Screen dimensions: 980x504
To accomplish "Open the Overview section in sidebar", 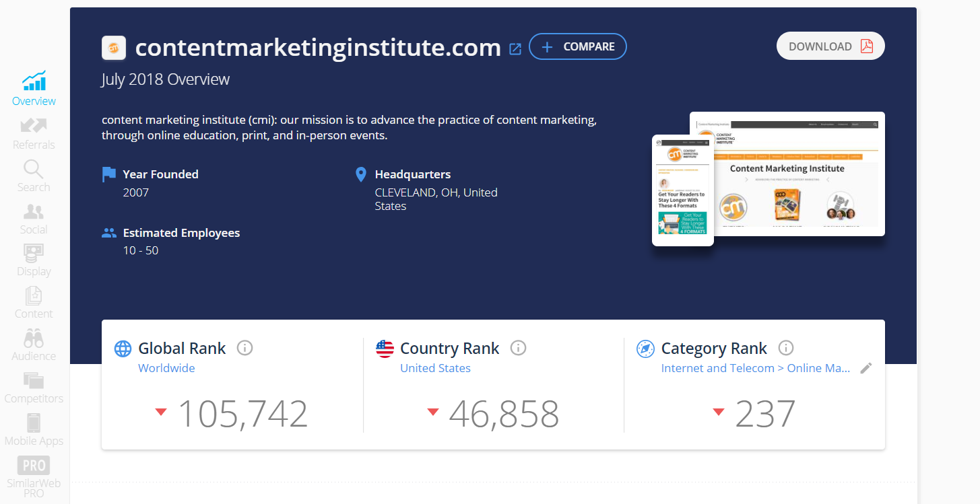I will [x=34, y=88].
